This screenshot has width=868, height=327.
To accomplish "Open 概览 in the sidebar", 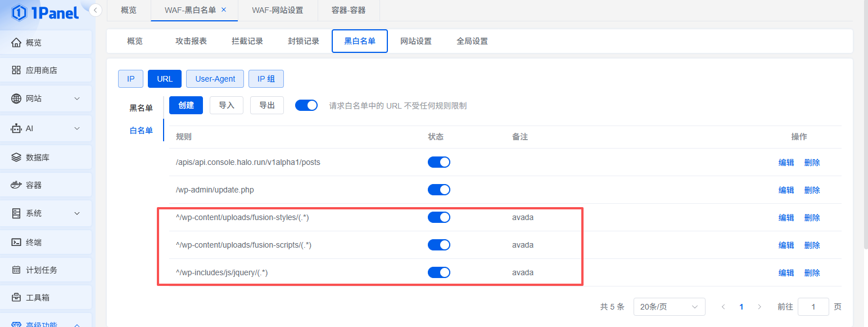I will 46,43.
